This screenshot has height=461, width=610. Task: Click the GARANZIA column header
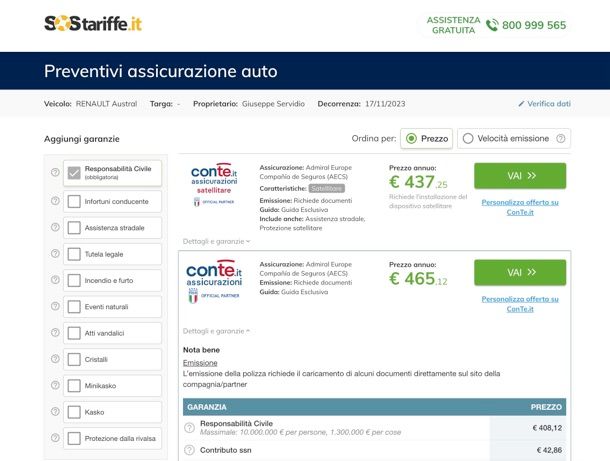[207, 407]
